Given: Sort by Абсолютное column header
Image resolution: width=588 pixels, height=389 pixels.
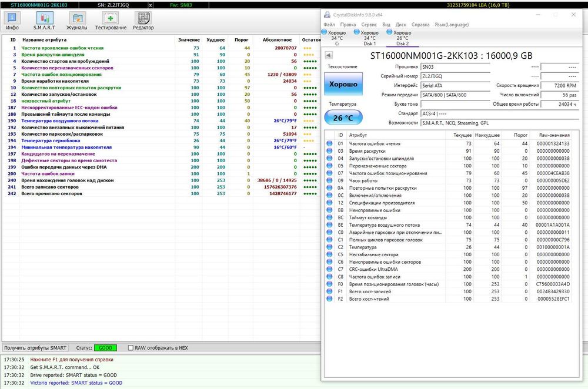Looking at the screenshot, I should (277, 40).
